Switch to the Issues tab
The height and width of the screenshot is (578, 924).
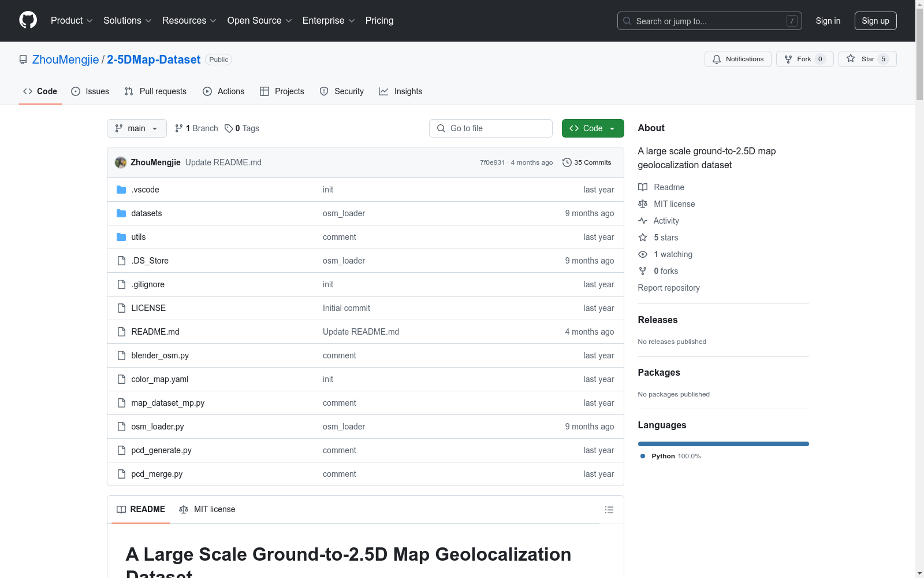click(90, 91)
